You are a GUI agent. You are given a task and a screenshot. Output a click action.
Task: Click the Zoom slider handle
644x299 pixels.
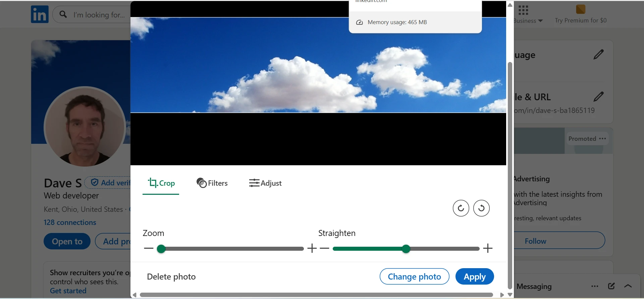[161, 249]
